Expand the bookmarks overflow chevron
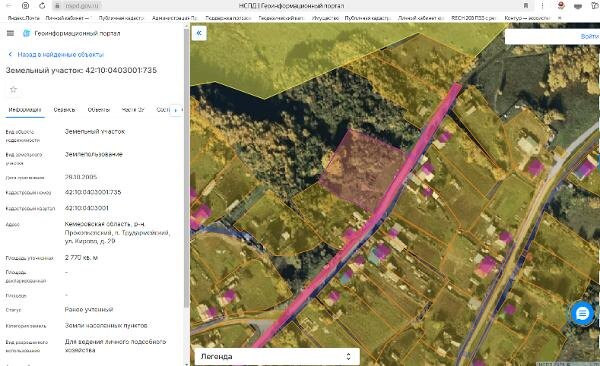This screenshot has height=366, width=600. pyautogui.click(x=559, y=18)
